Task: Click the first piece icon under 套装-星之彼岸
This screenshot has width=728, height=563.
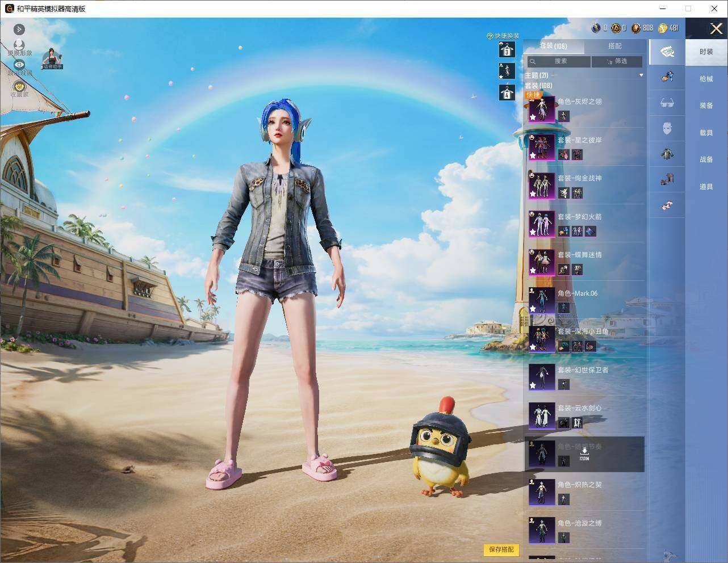Action: [x=564, y=154]
